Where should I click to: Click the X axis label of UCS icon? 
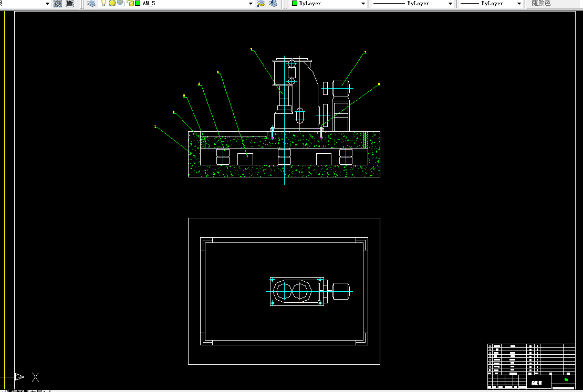click(x=35, y=377)
